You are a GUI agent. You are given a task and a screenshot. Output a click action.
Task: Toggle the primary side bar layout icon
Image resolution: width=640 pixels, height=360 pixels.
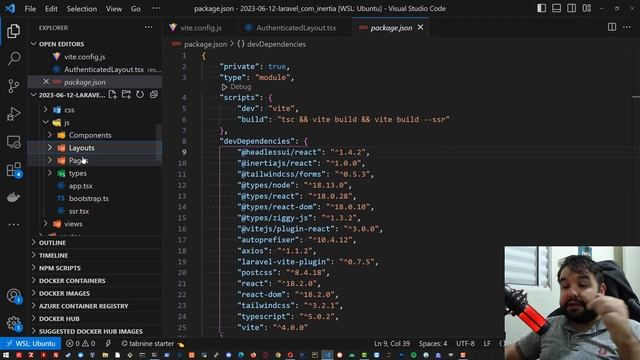541,8
